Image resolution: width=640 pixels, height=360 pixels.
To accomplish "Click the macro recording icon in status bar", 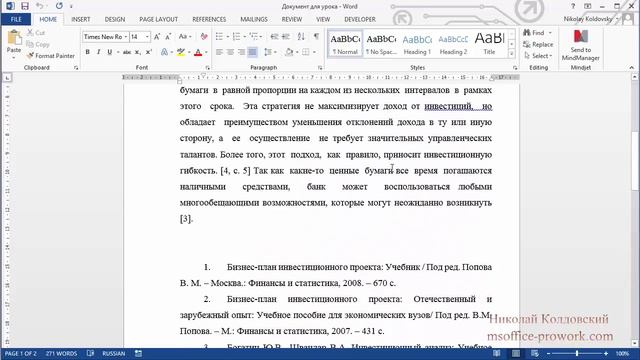I will click(x=138, y=353).
